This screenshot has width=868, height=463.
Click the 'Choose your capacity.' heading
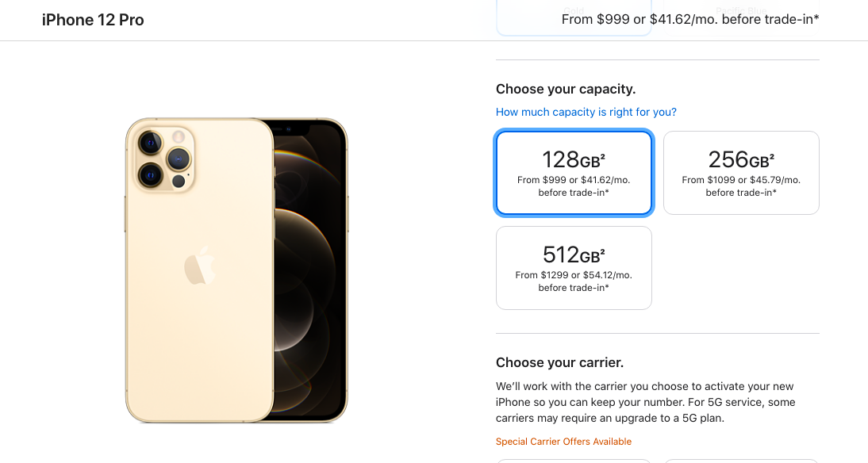coord(566,89)
